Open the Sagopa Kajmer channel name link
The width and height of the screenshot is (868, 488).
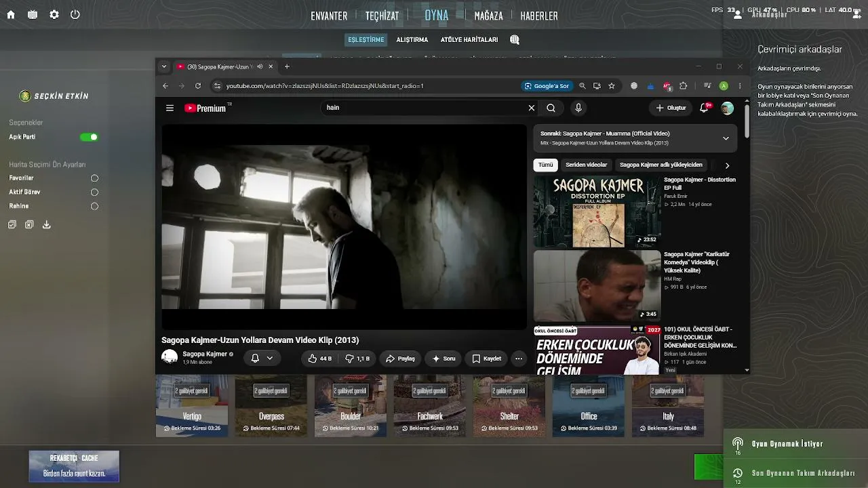pos(205,354)
